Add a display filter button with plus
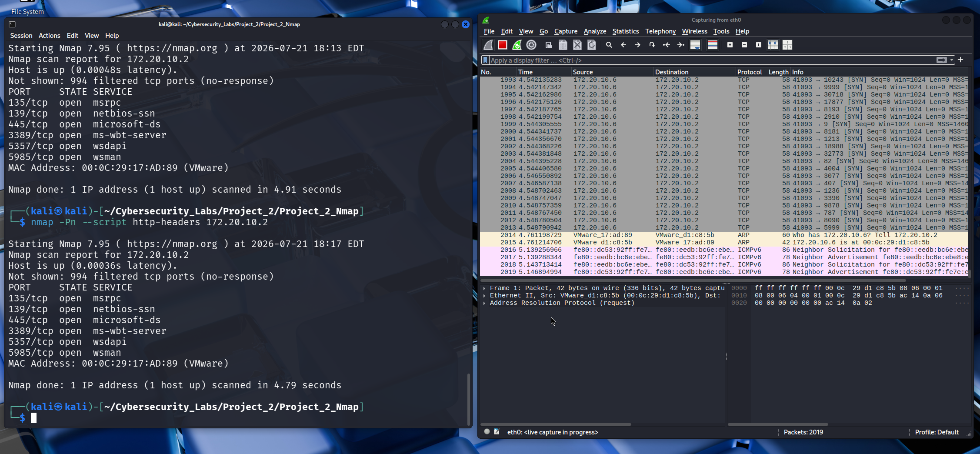Screen dimensions: 980x454 point(961,60)
